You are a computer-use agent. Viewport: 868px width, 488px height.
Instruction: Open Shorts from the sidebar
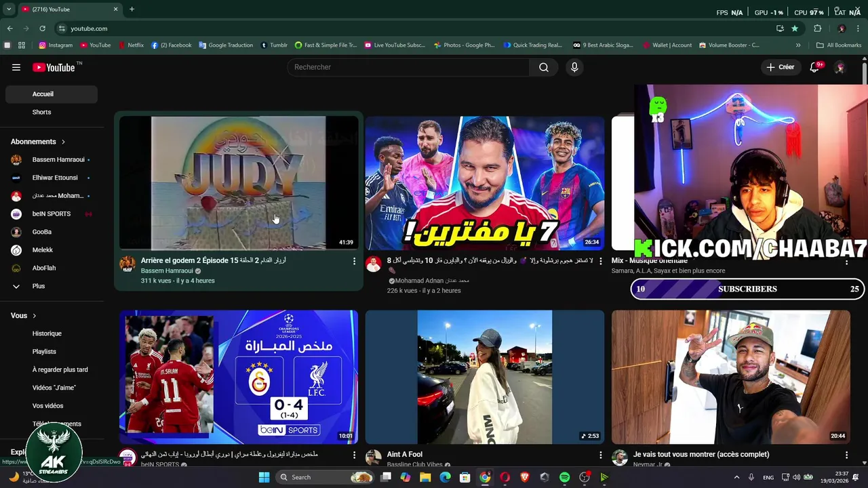[x=52, y=112]
